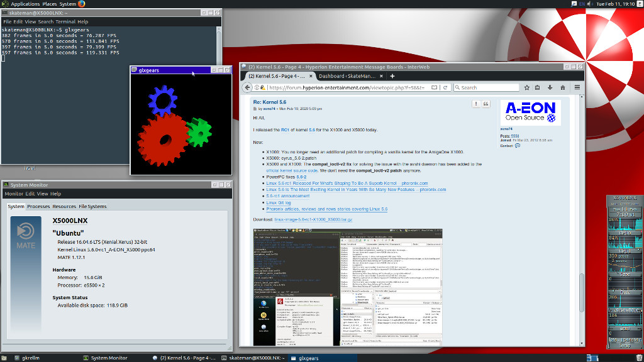Report this post with the exclamation icon
644x362 pixels.
click(x=476, y=104)
